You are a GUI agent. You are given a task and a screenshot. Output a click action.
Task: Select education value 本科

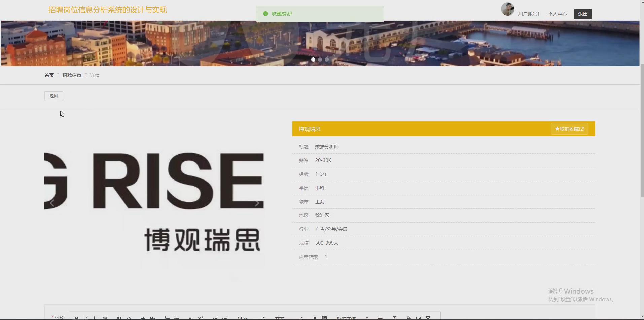tap(320, 188)
